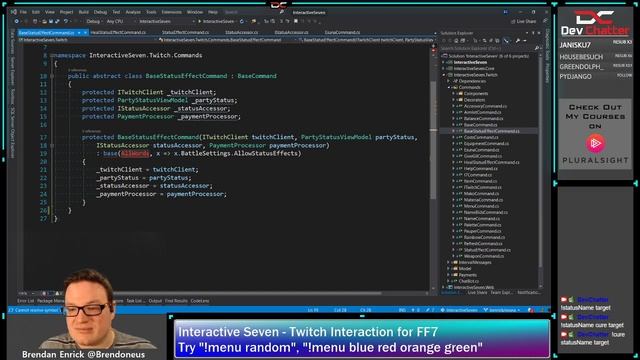Viewport: 640px width, 360px height.
Task: Collapse the namespace code block
Action: (x=52, y=55)
